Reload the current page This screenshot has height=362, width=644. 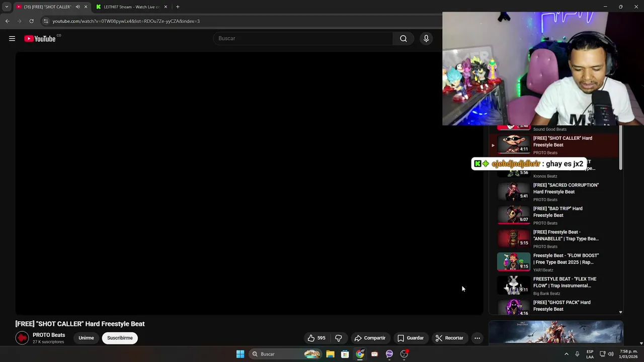31,21
